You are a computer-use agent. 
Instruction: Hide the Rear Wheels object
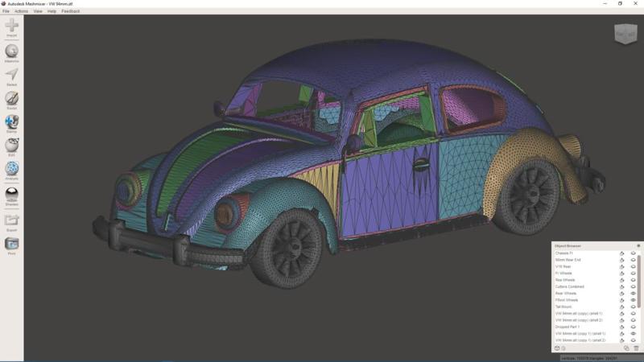pyautogui.click(x=633, y=294)
